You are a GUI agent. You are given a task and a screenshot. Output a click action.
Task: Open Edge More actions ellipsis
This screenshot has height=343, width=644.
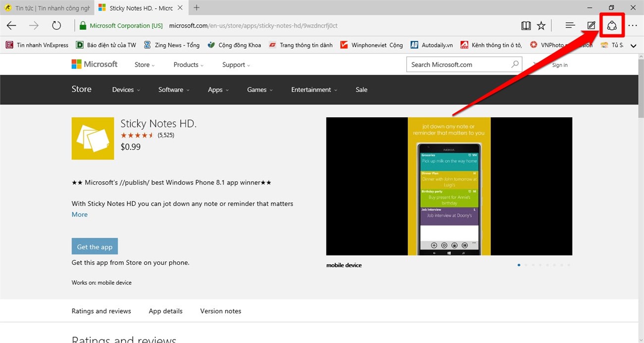[x=633, y=26]
